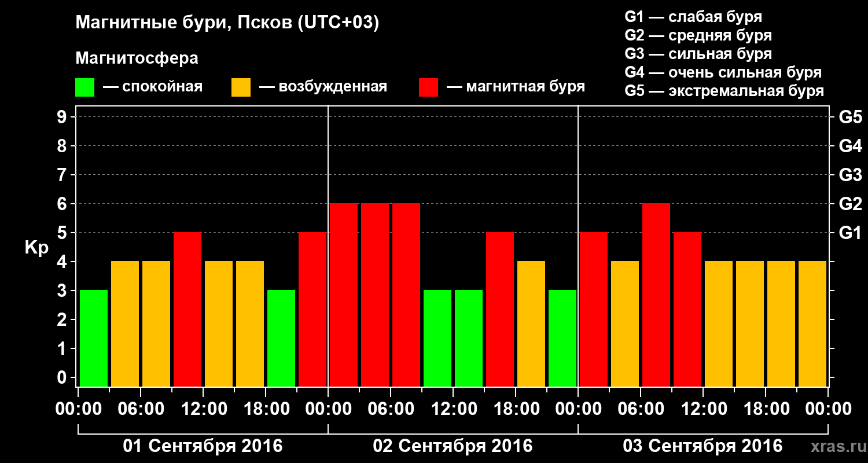Click the Kp axis value 3
Screen dimensions: 868x463
click(63, 291)
